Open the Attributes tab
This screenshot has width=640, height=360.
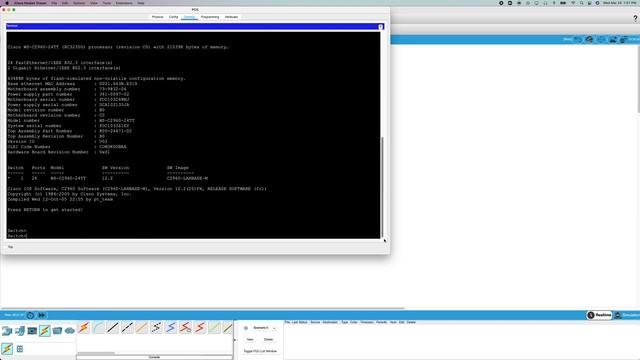click(x=231, y=17)
